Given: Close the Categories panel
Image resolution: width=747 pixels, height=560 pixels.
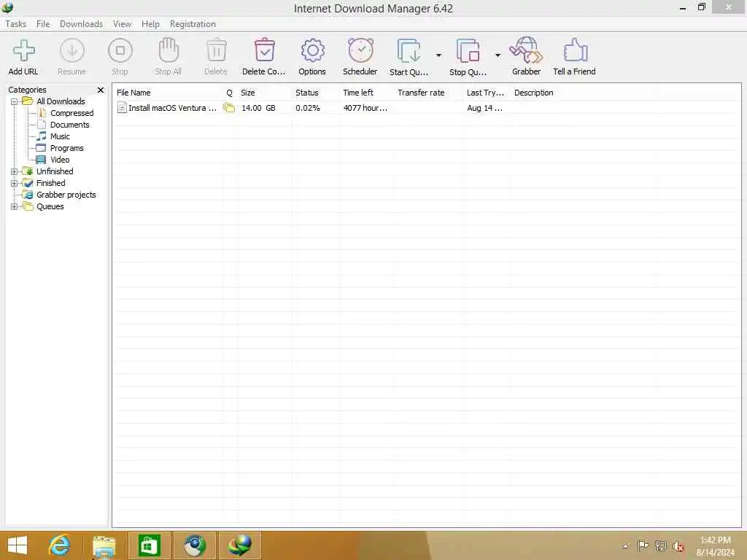Looking at the screenshot, I should pos(101,90).
